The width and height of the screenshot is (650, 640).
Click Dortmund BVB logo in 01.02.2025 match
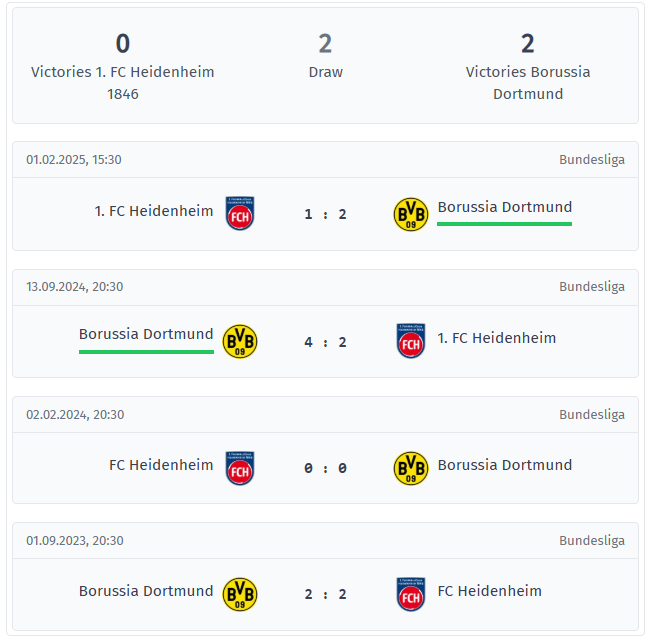[x=411, y=214]
